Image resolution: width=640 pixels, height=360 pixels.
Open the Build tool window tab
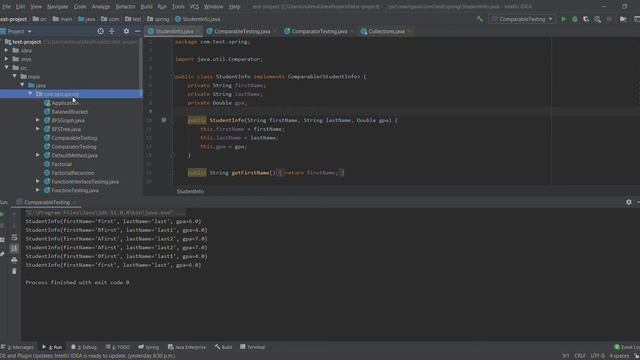click(x=224, y=347)
